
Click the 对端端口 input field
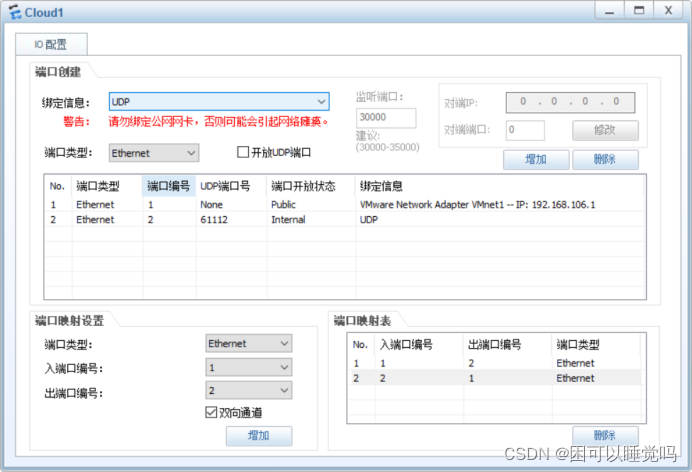tap(525, 130)
